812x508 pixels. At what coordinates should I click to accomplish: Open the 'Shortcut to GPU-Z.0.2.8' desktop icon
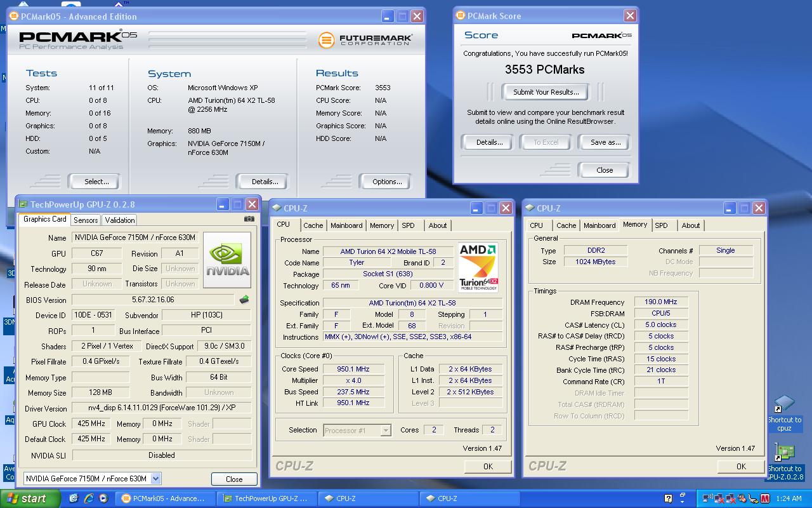pos(785,462)
